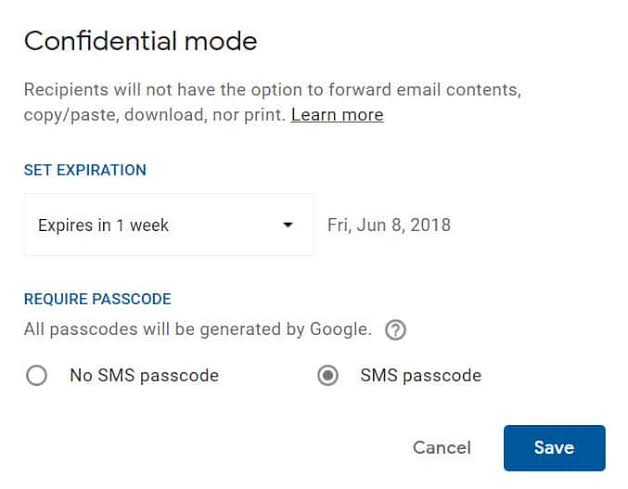Click the SET EXPIRATION section heading
Image resolution: width=628 pixels, height=489 pixels.
(x=85, y=170)
